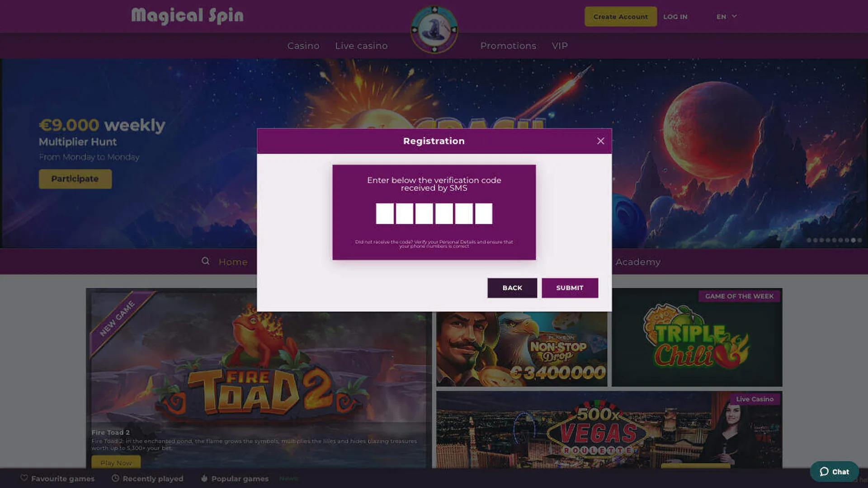Open the Chat bubble widget

click(834, 471)
